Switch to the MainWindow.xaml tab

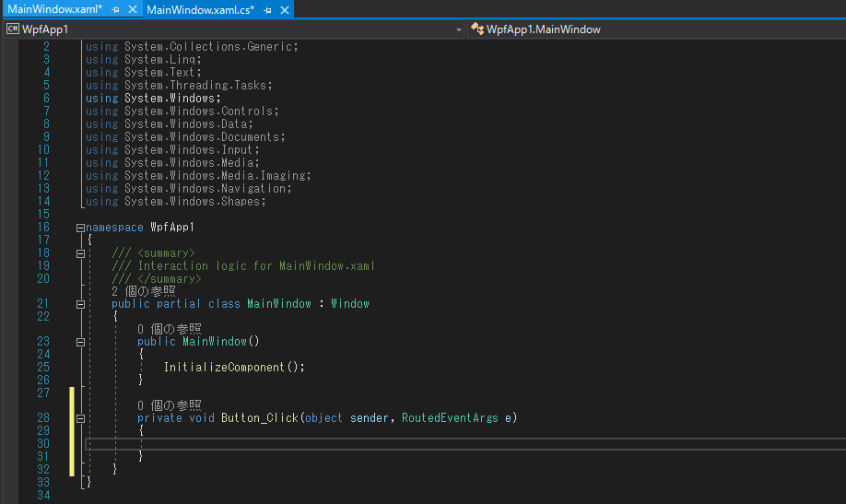click(54, 9)
